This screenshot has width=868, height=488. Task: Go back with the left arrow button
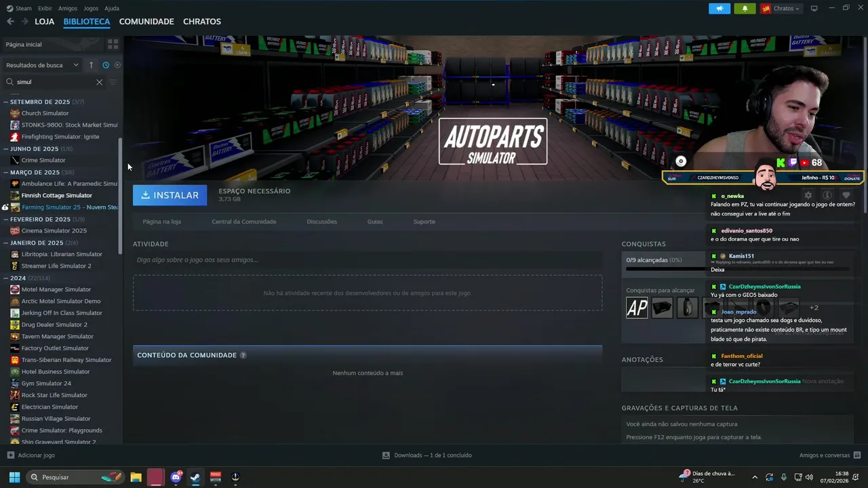pos(10,22)
